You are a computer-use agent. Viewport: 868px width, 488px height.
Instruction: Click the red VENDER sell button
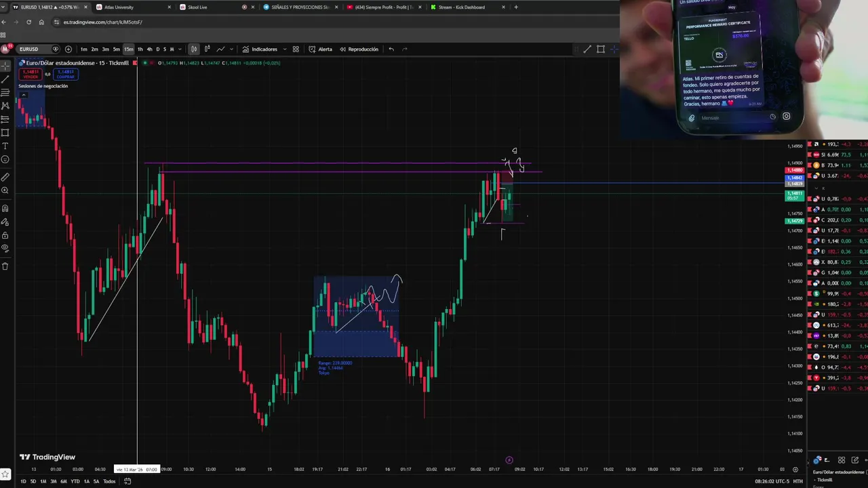coord(31,74)
